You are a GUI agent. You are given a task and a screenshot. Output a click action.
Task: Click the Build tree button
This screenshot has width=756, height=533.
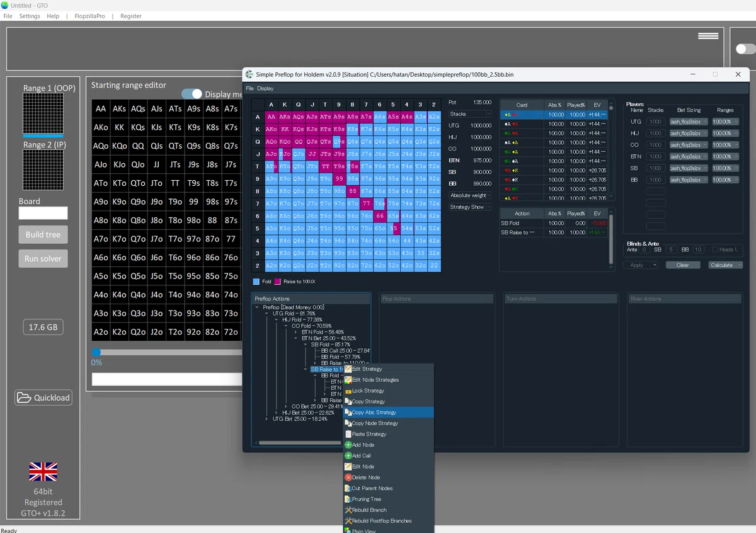pos(43,235)
